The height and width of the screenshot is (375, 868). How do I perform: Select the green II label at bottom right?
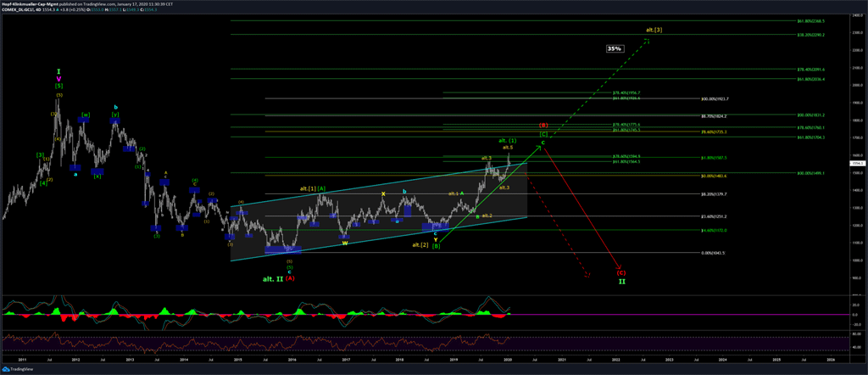(621, 281)
